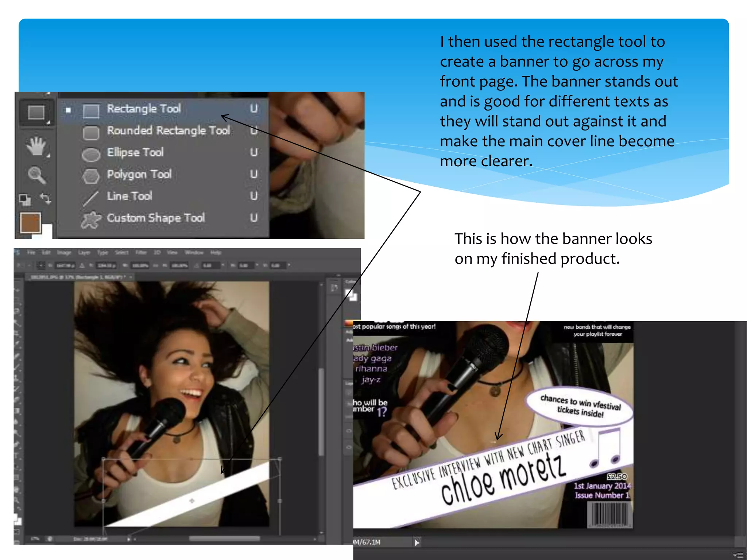Expand status arrow beside 67.1M document size
This screenshot has width=747, height=560.
[417, 542]
